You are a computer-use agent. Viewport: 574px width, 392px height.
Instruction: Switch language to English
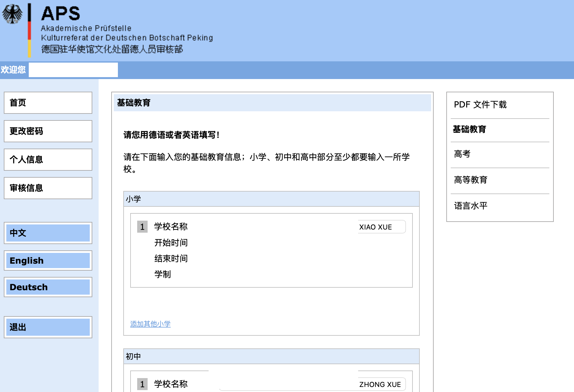(x=48, y=260)
